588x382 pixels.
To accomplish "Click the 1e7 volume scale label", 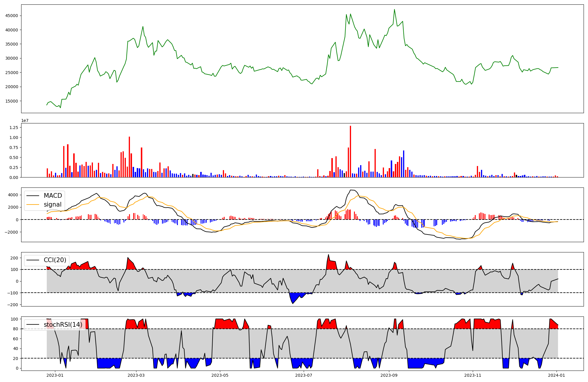I will tap(25, 120).
